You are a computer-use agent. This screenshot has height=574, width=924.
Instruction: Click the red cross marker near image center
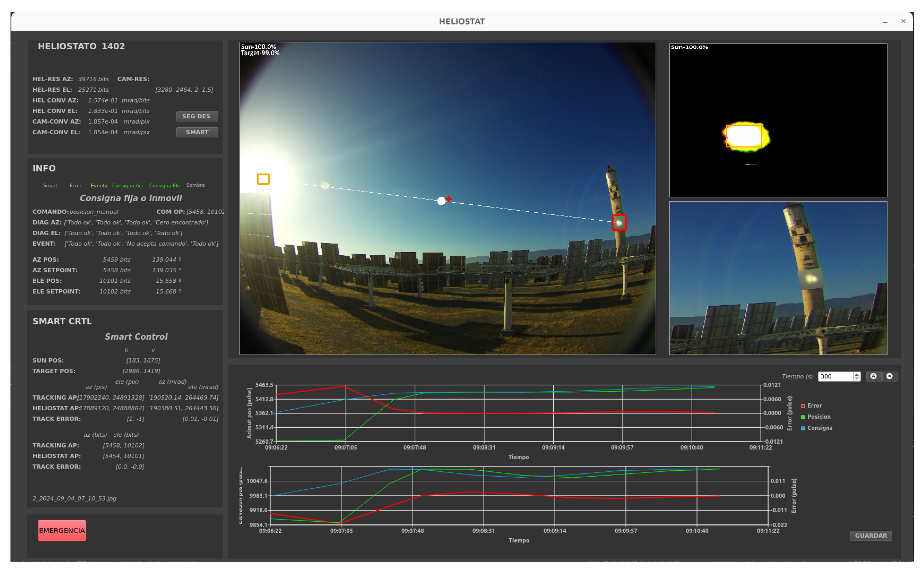pos(449,199)
